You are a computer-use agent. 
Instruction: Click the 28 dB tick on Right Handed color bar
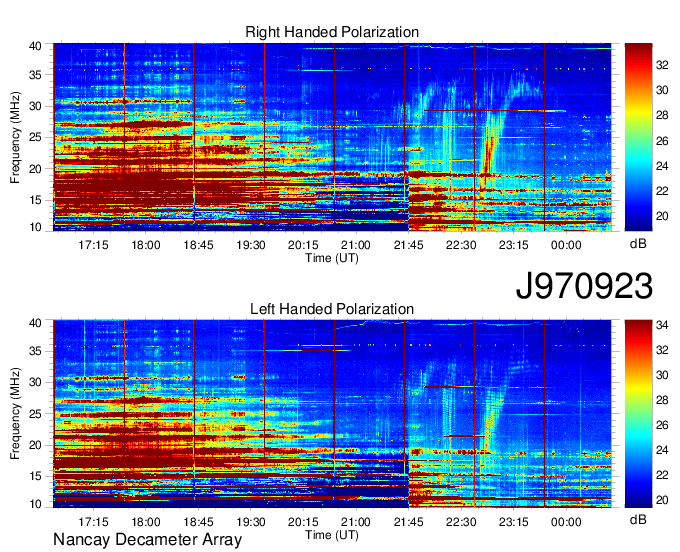(x=662, y=115)
